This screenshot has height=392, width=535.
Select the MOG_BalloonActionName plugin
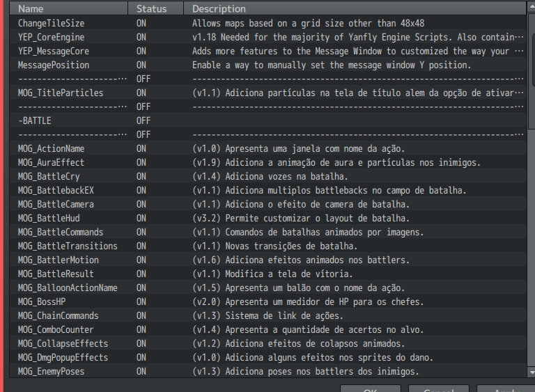[267, 288]
